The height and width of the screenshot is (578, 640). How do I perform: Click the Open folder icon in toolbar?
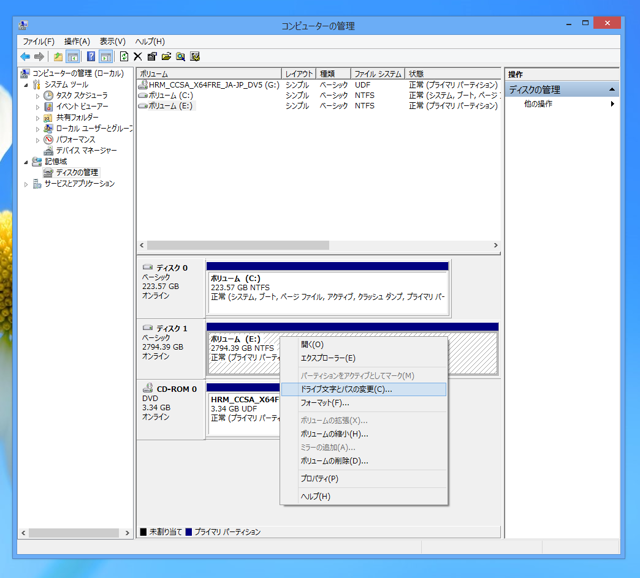click(166, 57)
